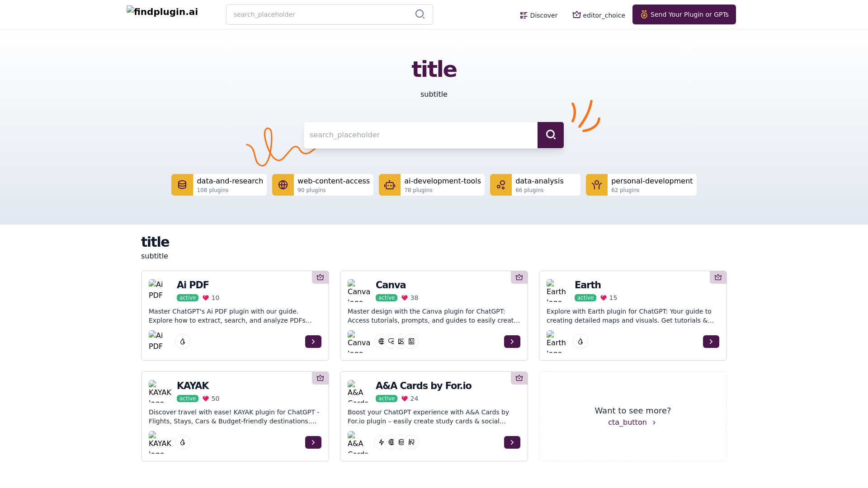Screen dimensions: 868x488
Task: Click the image icon on Canva card
Action: point(401,342)
